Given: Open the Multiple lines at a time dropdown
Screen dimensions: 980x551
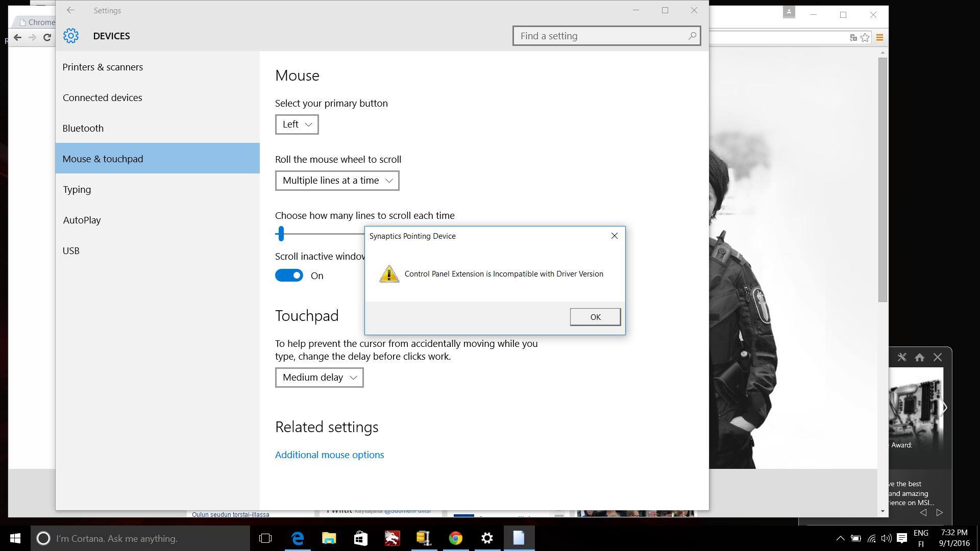Looking at the screenshot, I should 337,181.
